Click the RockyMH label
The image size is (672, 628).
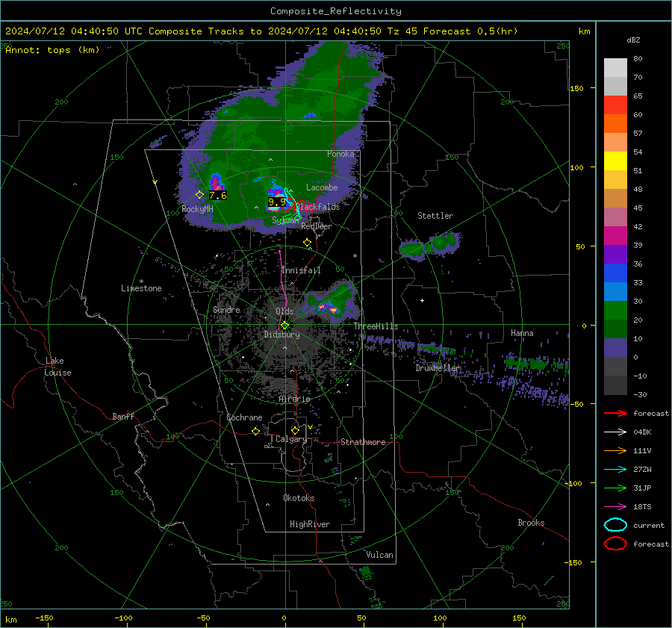pos(197,209)
